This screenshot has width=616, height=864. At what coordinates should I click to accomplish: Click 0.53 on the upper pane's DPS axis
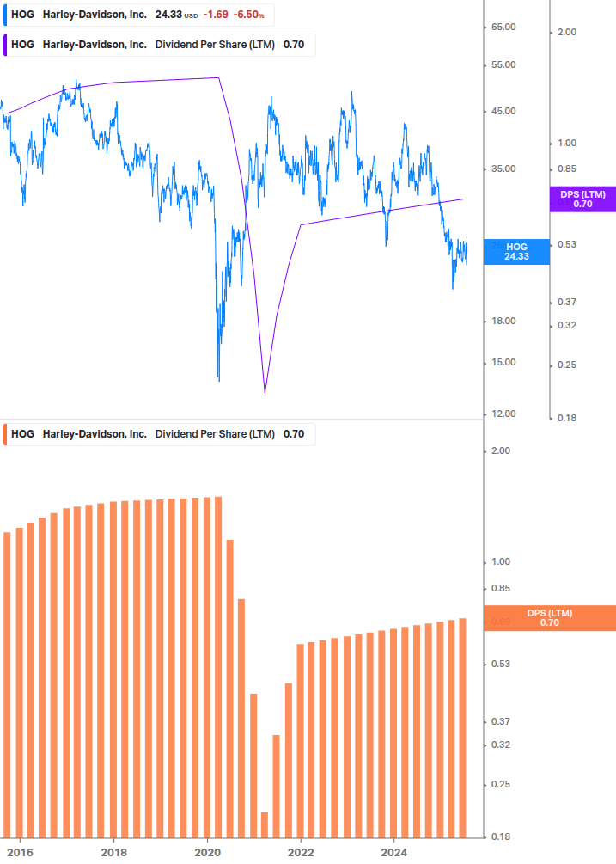coord(567,245)
